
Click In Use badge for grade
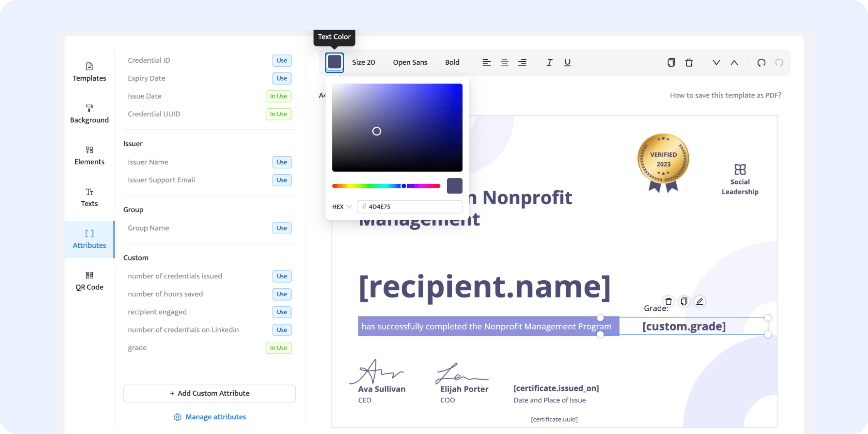278,347
